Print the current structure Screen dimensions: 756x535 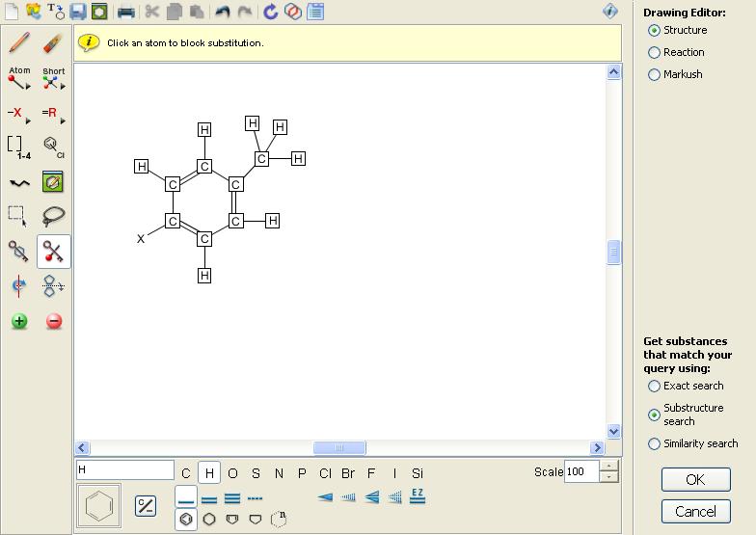125,12
